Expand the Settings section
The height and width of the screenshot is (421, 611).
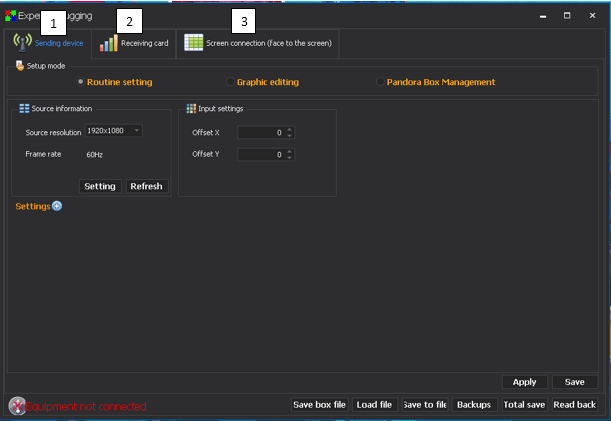coord(57,206)
